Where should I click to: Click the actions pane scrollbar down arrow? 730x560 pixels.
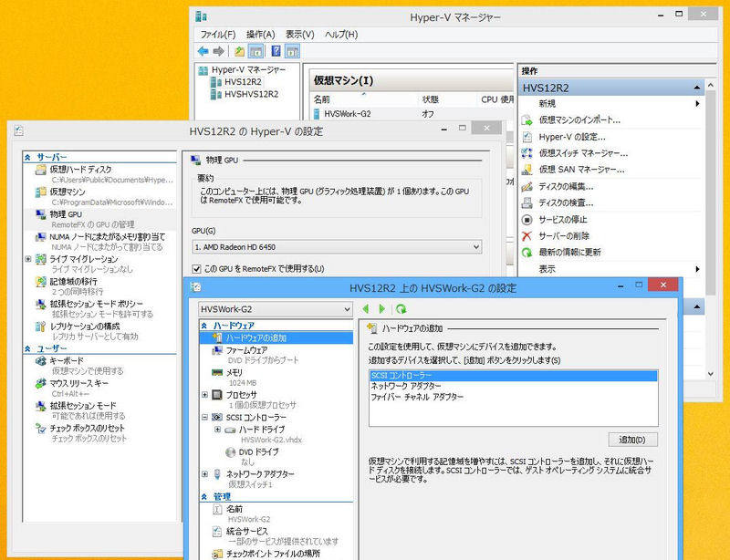pos(710,373)
